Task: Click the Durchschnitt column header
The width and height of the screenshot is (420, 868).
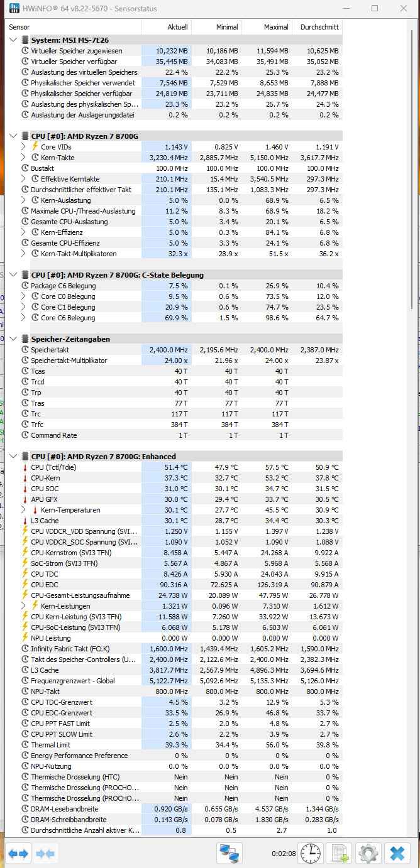Action: (x=317, y=27)
